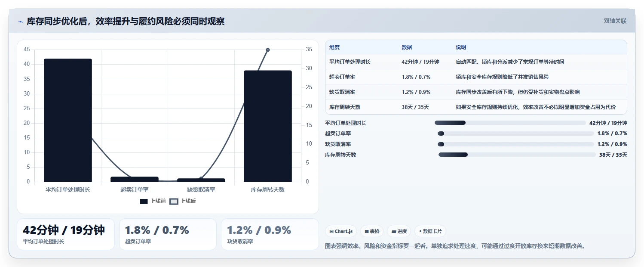The image size is (644, 267).
Task: Click the 缺货取消率 progress bar
Action: tap(515, 144)
